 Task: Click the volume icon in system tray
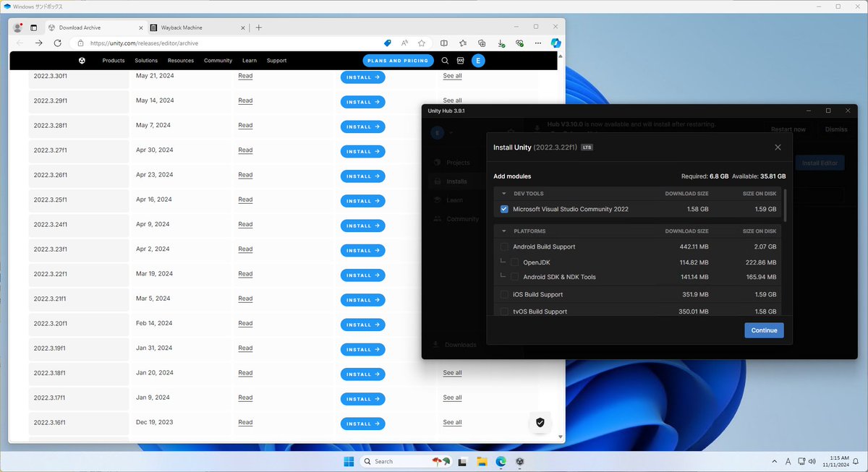[x=812, y=461]
